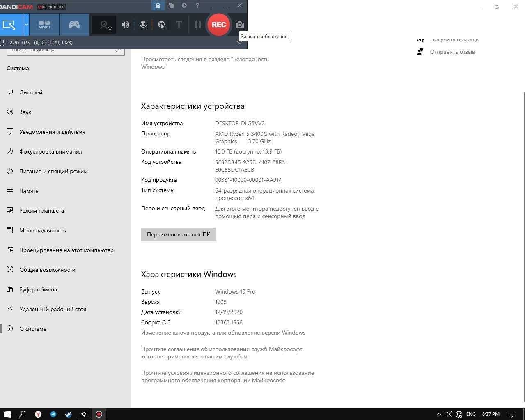Open Storage (Память) section
The height and width of the screenshot is (420, 525).
[66, 191]
